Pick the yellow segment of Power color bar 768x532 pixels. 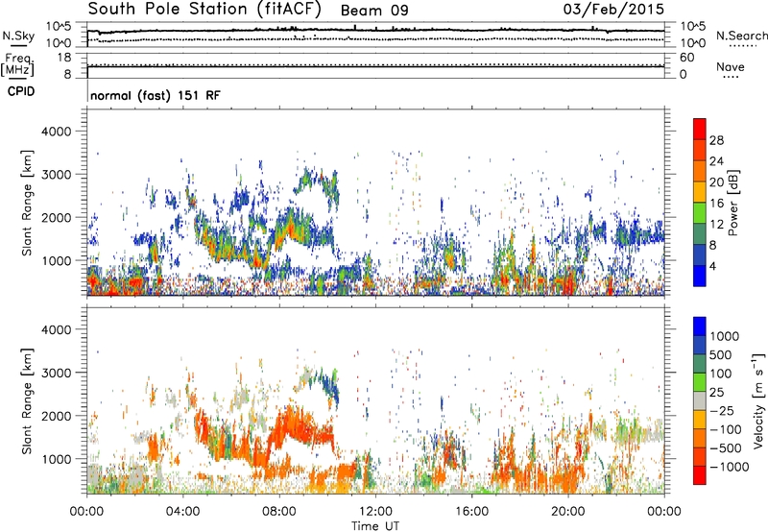[x=700, y=191]
